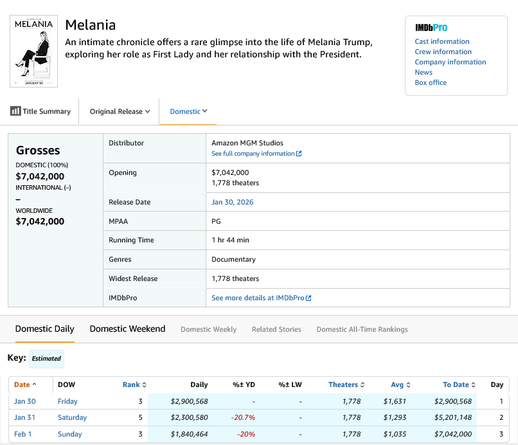Click the Date column header
The image size is (518, 445).
click(x=22, y=385)
